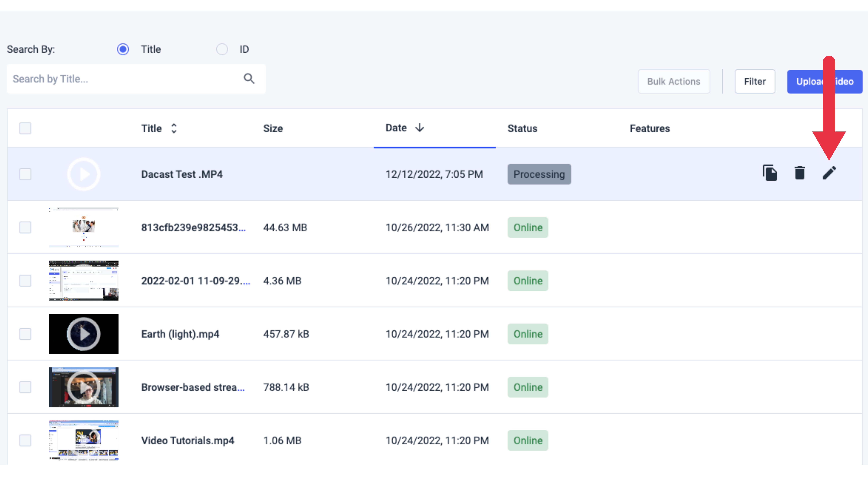Select the Title search radio button
The height and width of the screenshot is (488, 868).
point(123,49)
